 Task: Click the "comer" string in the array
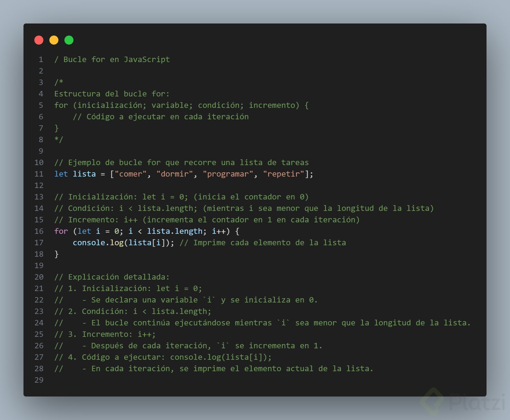pyautogui.click(x=130, y=174)
